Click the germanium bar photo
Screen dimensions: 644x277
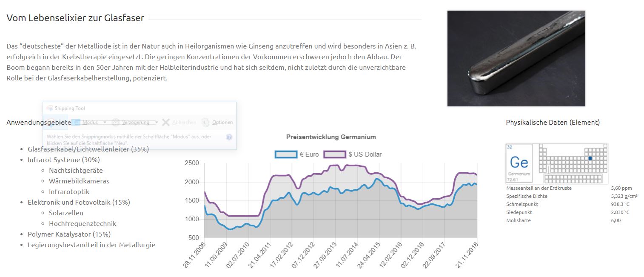pyautogui.click(x=516, y=58)
